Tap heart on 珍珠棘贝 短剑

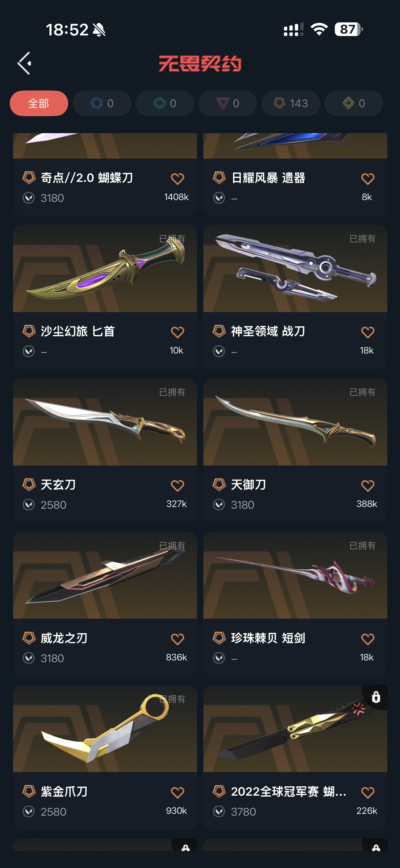click(x=368, y=639)
